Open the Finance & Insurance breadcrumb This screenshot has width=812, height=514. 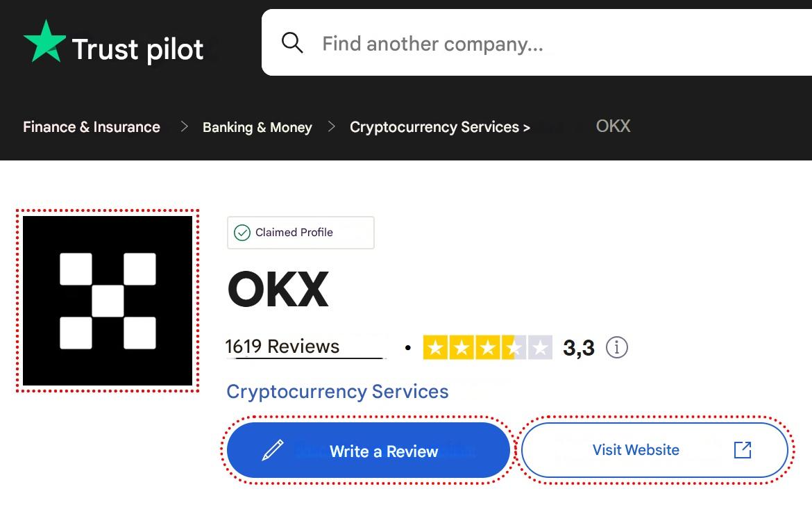(x=91, y=126)
